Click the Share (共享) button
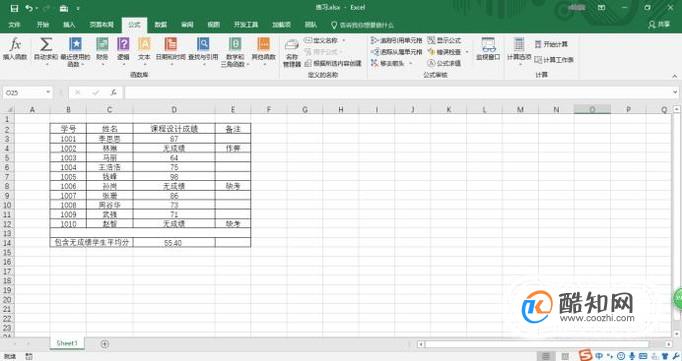Image resolution: width=682 pixels, height=361 pixels. pos(659,25)
